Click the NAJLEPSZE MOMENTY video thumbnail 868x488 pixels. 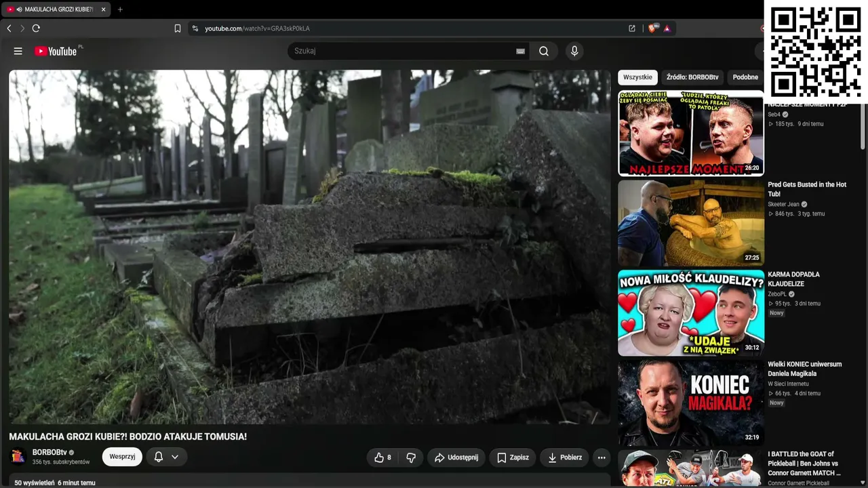point(691,133)
